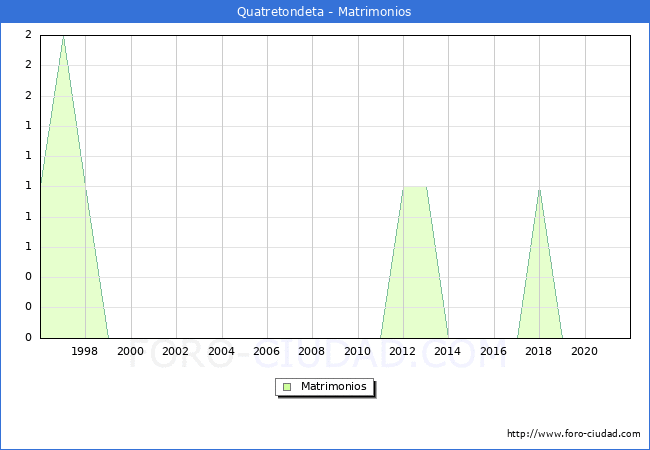Click the 2004 x-axis label
This screenshot has width=650, height=450.
(x=221, y=351)
